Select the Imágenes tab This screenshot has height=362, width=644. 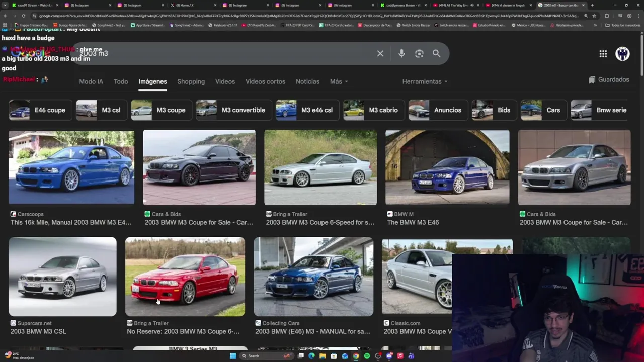tap(152, 81)
